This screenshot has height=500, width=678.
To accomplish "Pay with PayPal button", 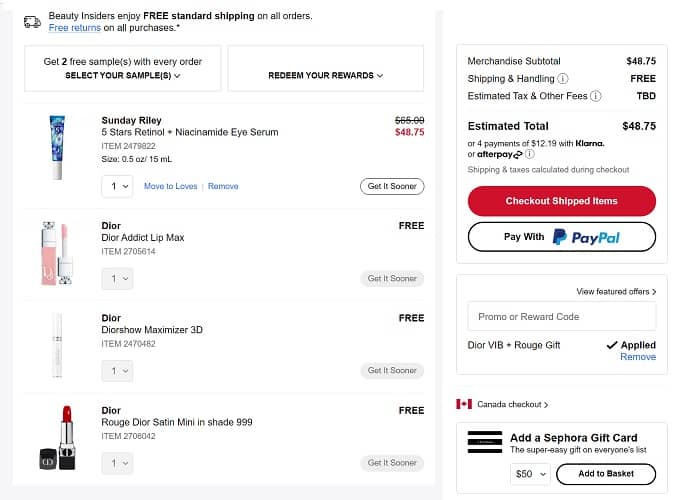I will (x=561, y=237).
